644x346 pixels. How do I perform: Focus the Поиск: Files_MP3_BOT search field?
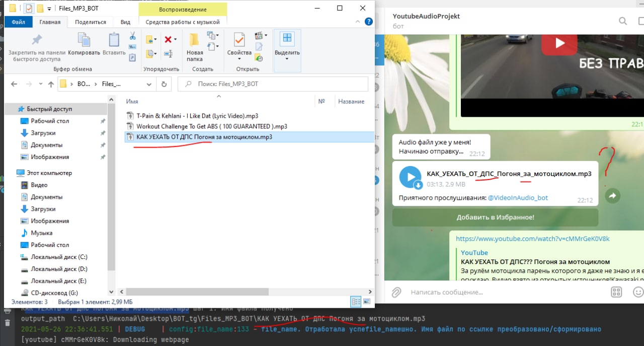click(x=272, y=84)
